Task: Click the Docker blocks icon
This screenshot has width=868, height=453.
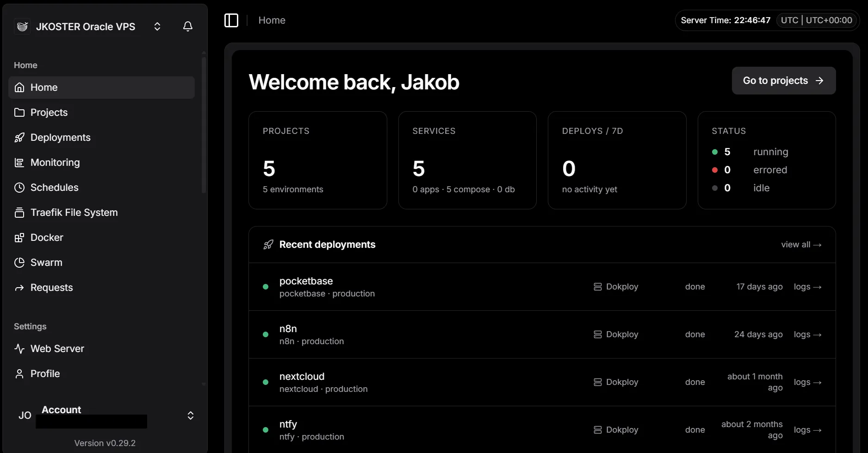Action: coord(19,238)
